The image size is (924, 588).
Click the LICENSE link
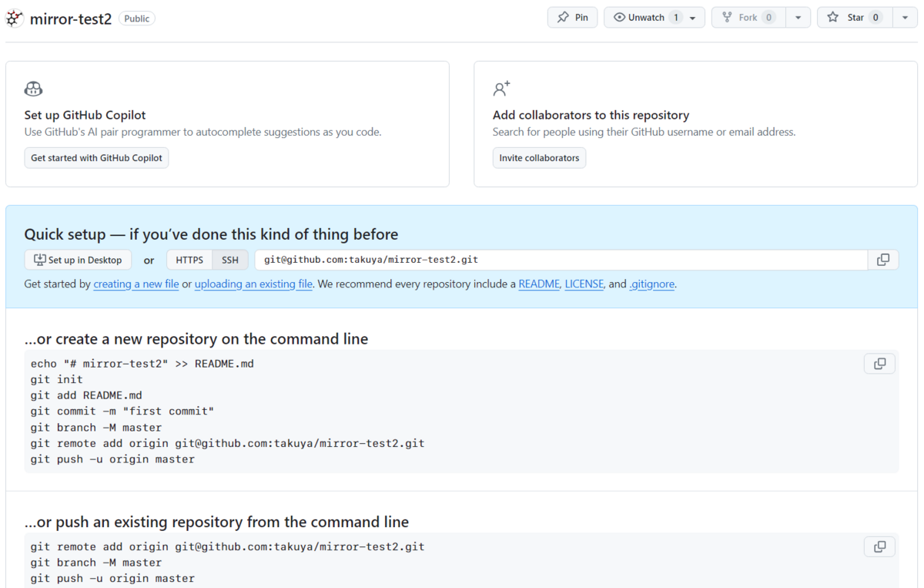(584, 284)
